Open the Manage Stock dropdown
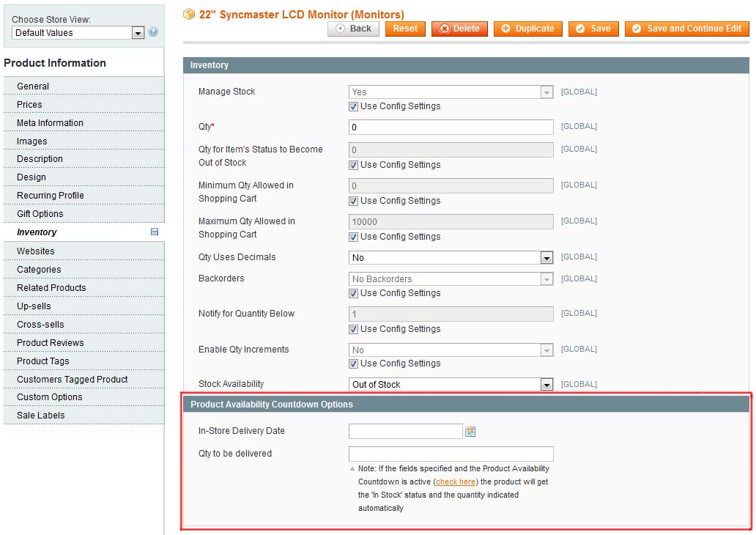Image resolution: width=756 pixels, height=535 pixels. pyautogui.click(x=451, y=92)
